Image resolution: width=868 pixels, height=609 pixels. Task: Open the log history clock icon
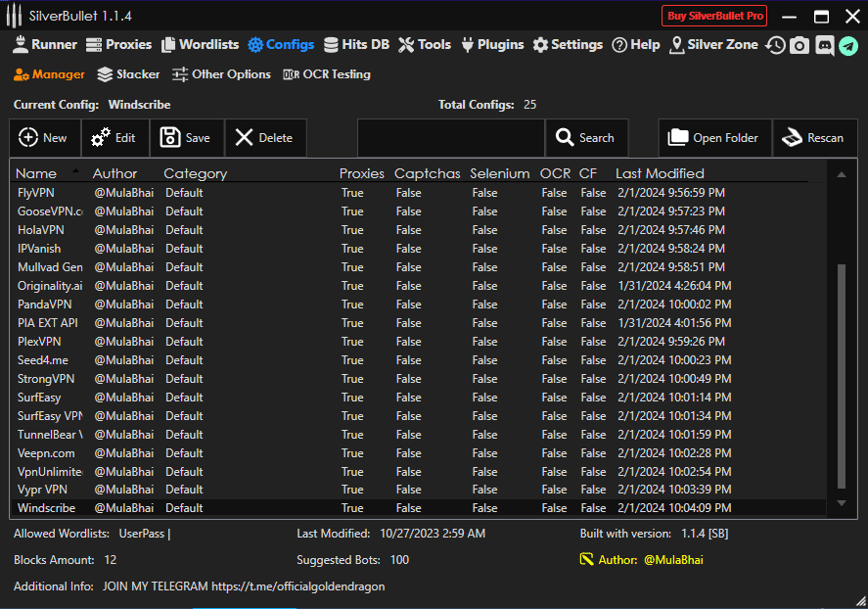click(775, 45)
